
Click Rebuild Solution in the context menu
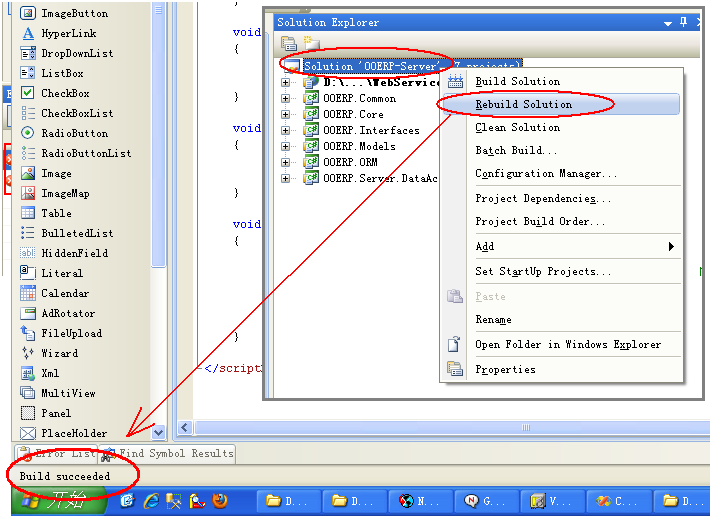pos(523,104)
